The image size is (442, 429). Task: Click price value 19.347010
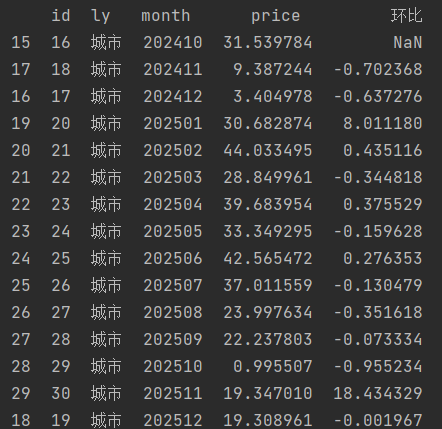268,394
